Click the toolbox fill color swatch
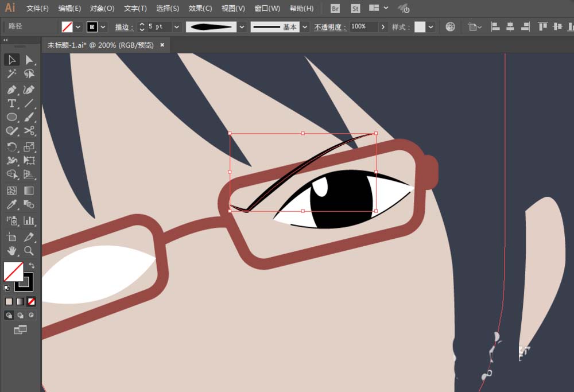This screenshot has height=392, width=574. click(13, 271)
